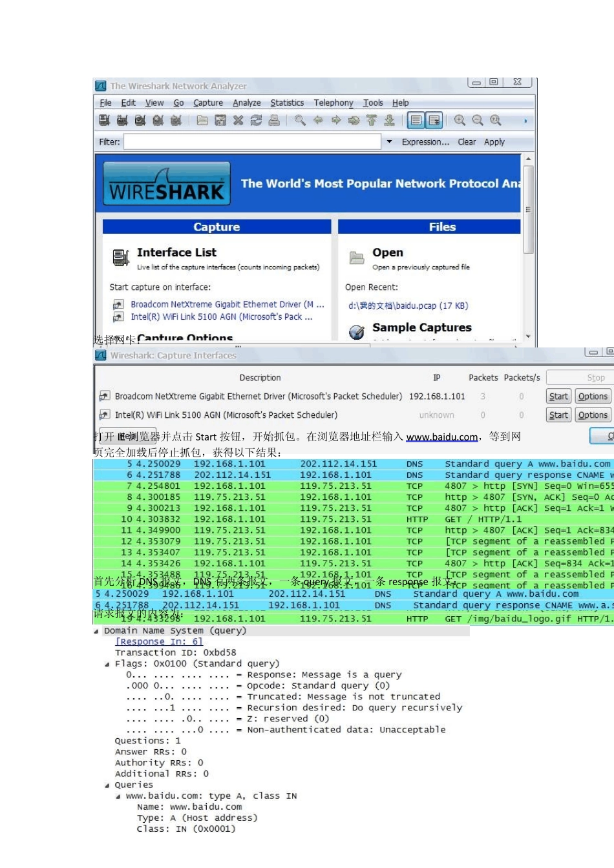This screenshot has width=614, height=868.
Task: Open the Edit menu
Action: [x=129, y=103]
